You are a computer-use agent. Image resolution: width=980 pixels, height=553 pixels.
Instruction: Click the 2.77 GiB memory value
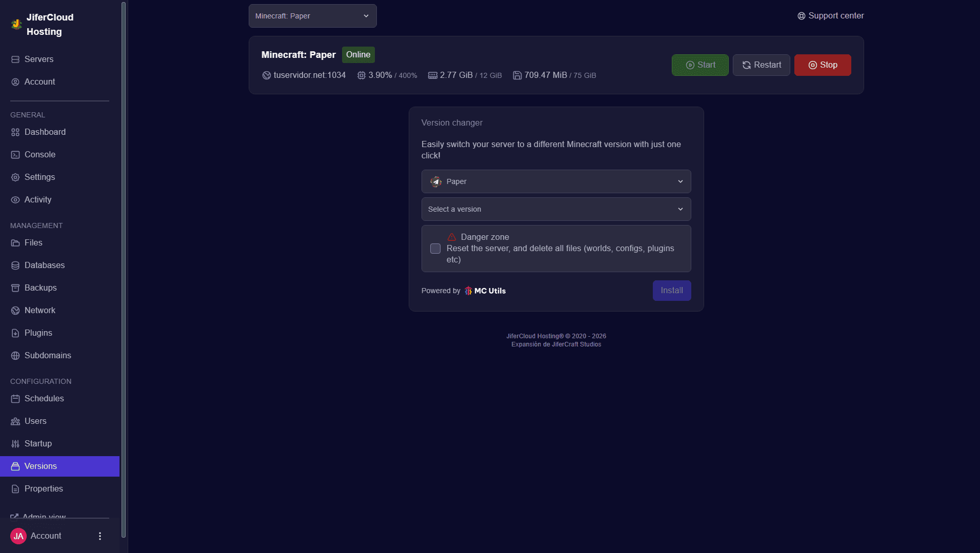pyautogui.click(x=456, y=75)
